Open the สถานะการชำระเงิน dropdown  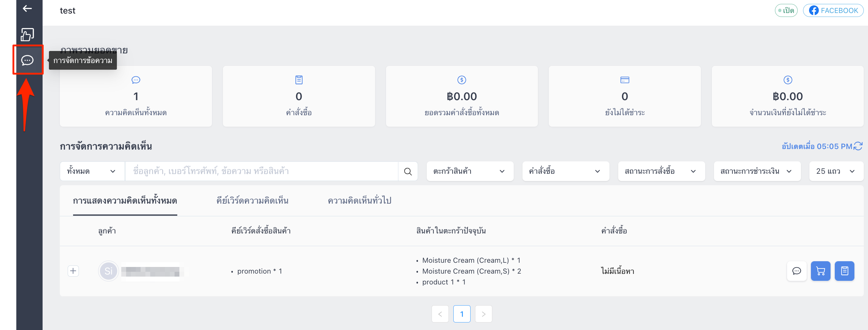click(x=757, y=171)
